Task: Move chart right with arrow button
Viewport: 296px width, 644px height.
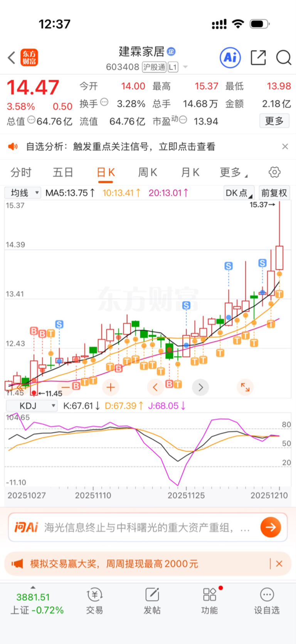Action: (200, 387)
